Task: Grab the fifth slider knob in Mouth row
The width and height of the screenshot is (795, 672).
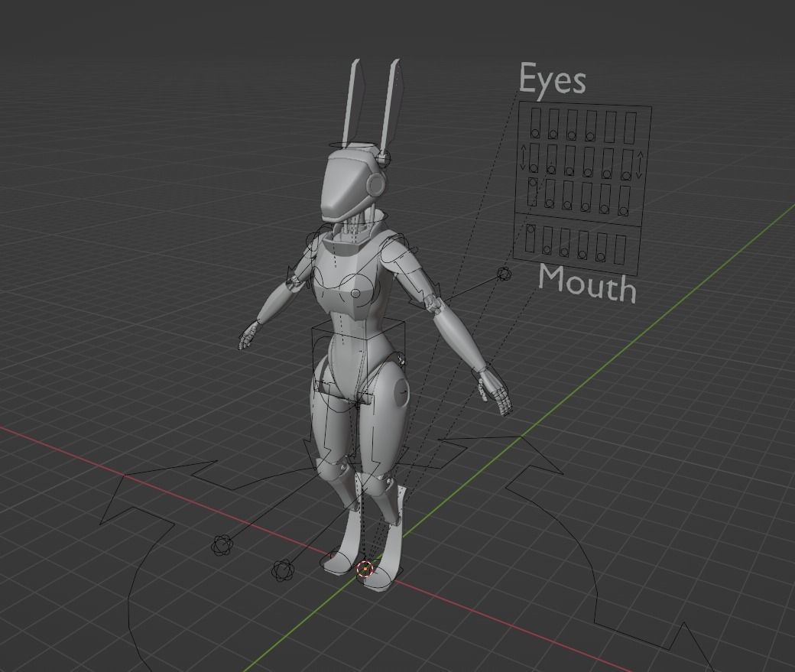Action: pyautogui.click(x=600, y=257)
